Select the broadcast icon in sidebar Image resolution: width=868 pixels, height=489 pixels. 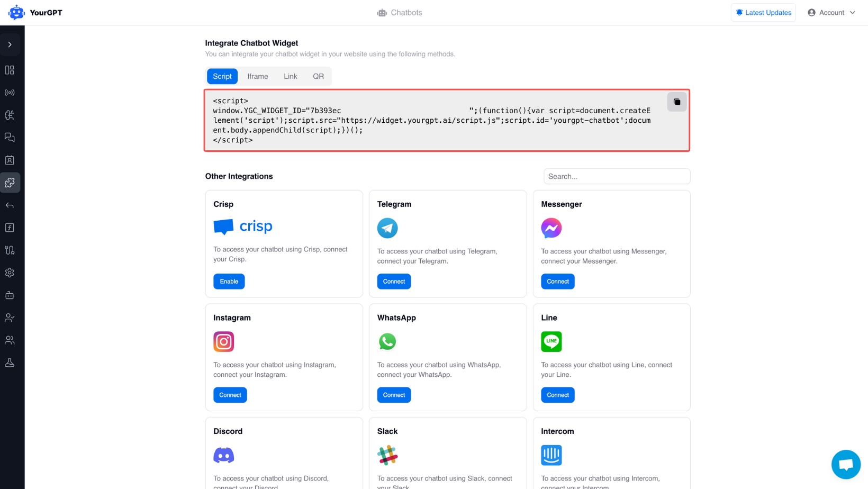(x=10, y=92)
